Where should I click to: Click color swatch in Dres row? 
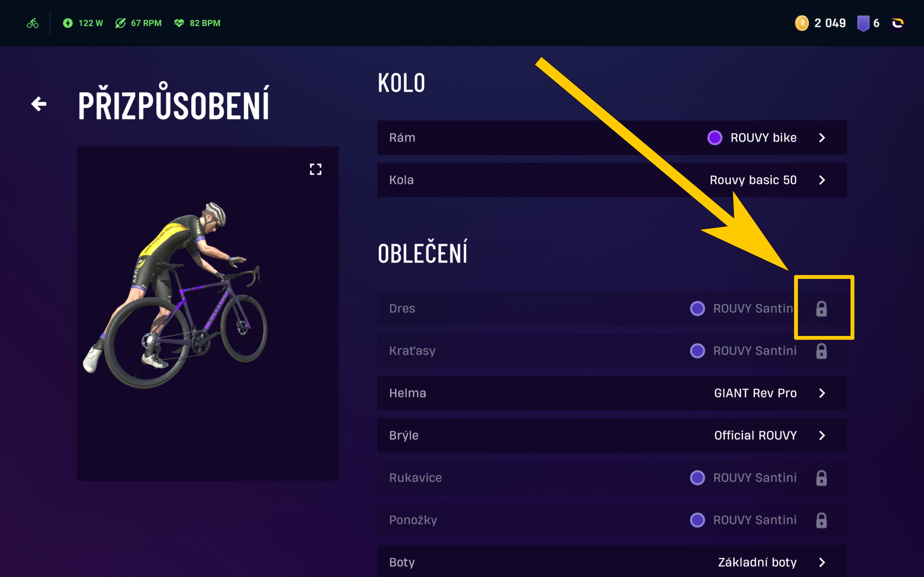(697, 308)
